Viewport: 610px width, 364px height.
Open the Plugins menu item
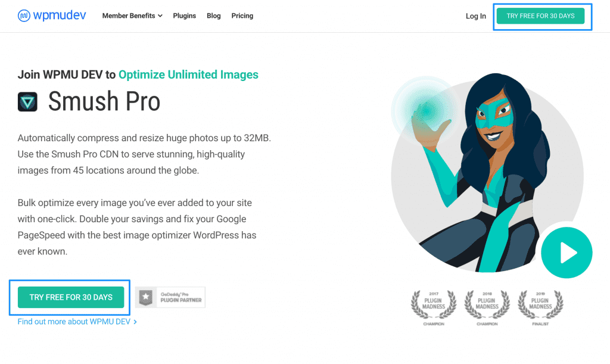tap(185, 15)
